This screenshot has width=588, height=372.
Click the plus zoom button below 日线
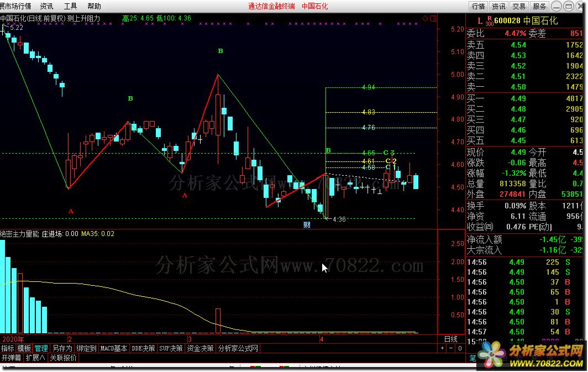click(443, 348)
